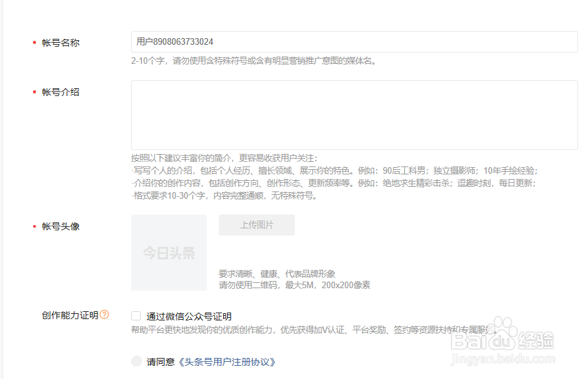Screen dimensions: 588x379
Task: Click the line 按照以下建议丰富你的简介
Action: [x=225, y=158]
